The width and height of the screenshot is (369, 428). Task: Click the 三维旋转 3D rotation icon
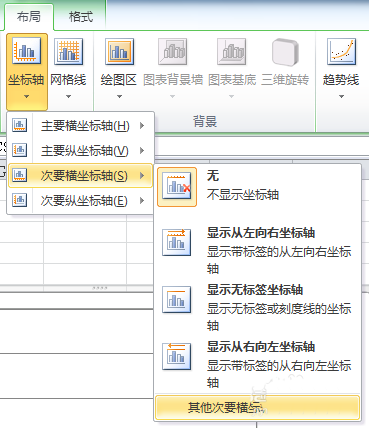tap(285, 52)
